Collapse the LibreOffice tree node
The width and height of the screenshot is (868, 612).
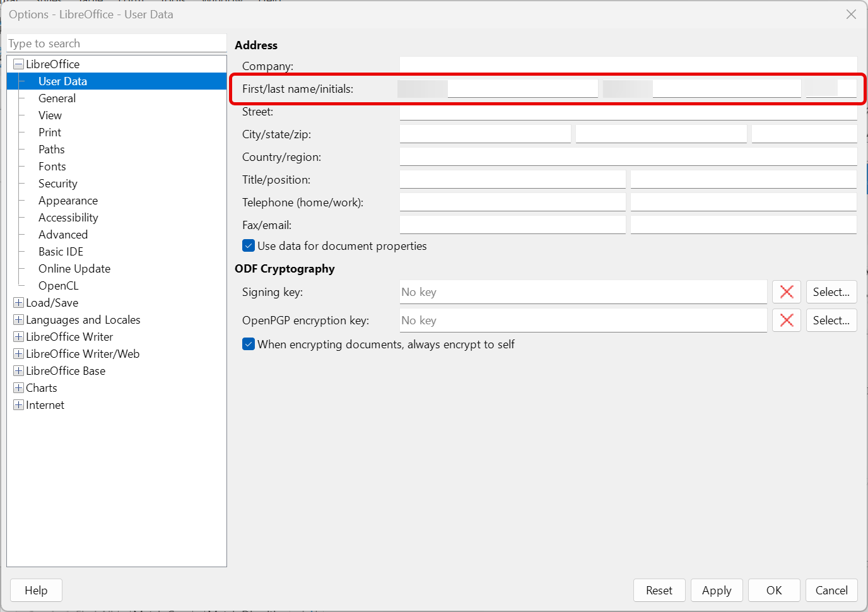18,64
